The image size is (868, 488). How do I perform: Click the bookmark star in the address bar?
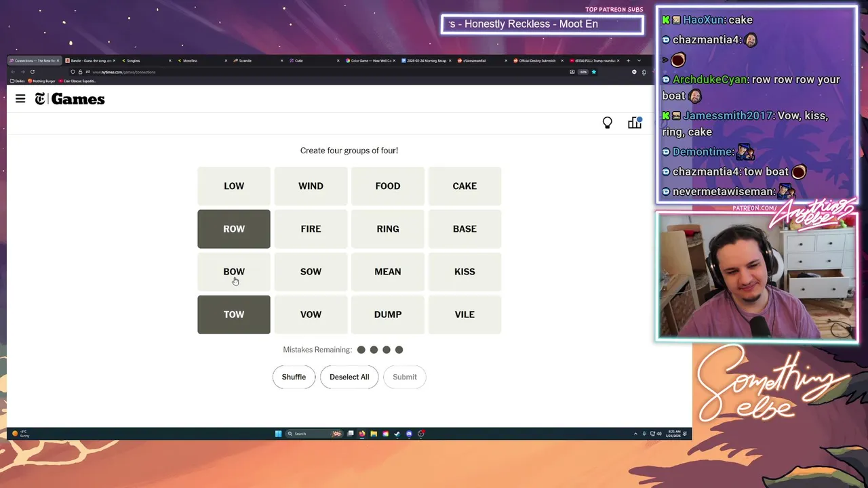click(594, 72)
